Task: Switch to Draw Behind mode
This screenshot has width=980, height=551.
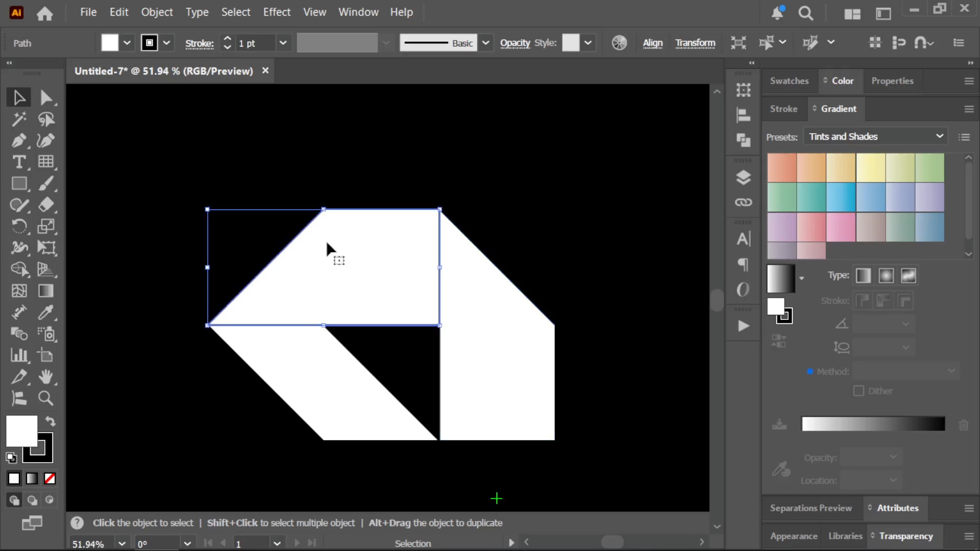Action: click(32, 500)
